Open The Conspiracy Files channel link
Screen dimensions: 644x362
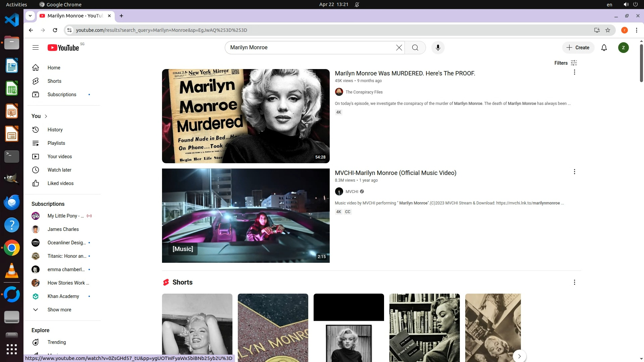(x=364, y=92)
